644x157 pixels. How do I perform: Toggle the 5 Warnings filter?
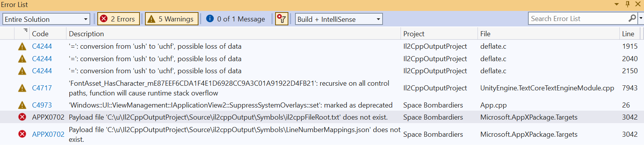pyautogui.click(x=172, y=19)
